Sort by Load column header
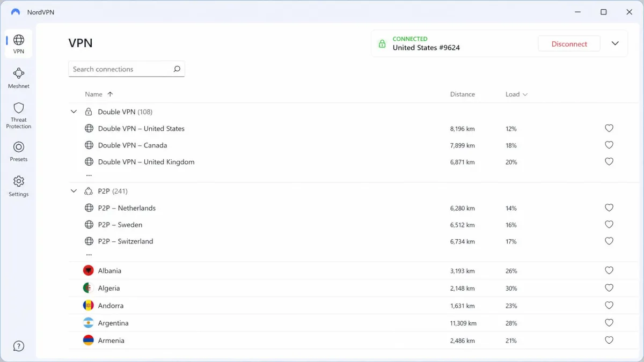This screenshot has height=362, width=644. 516,94
